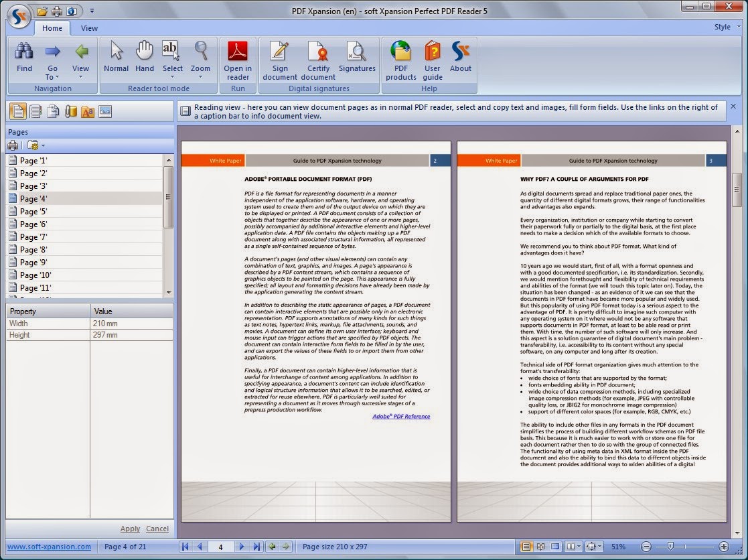Toggle single page layout view
The height and width of the screenshot is (560, 748).
click(x=526, y=546)
